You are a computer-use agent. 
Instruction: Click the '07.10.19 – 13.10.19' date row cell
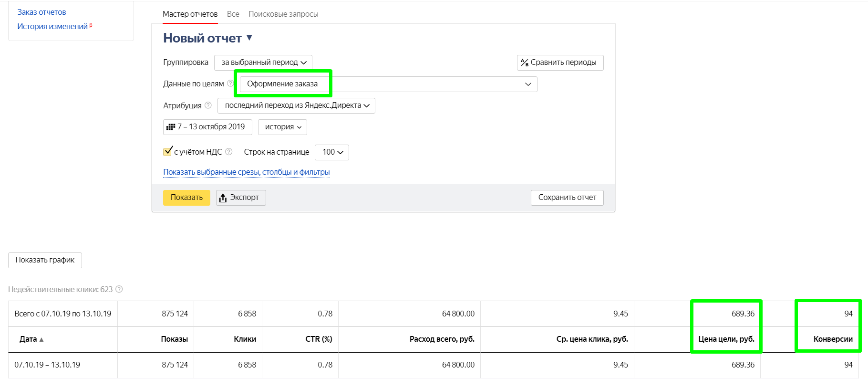62,365
